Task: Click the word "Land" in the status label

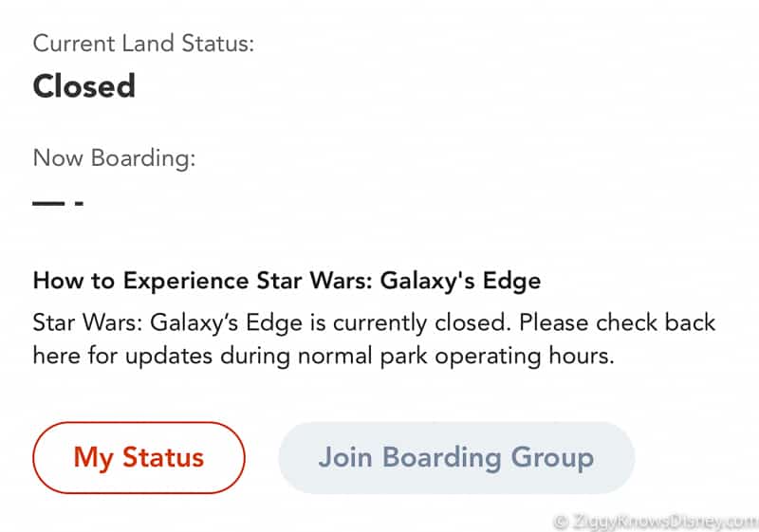Action: (x=148, y=44)
